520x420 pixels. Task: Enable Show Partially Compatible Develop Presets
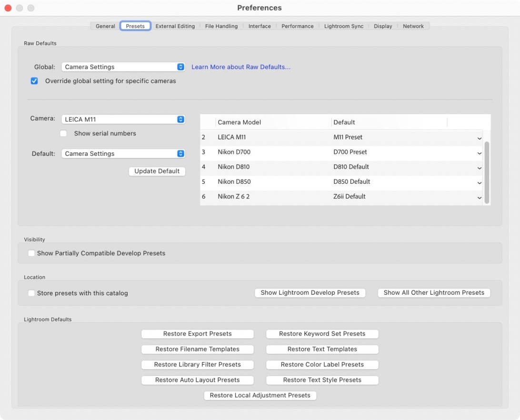point(31,253)
